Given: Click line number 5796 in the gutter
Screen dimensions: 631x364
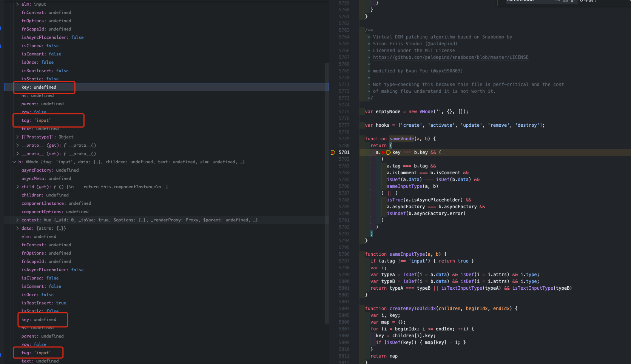Looking at the screenshot, I should tap(344, 254).
